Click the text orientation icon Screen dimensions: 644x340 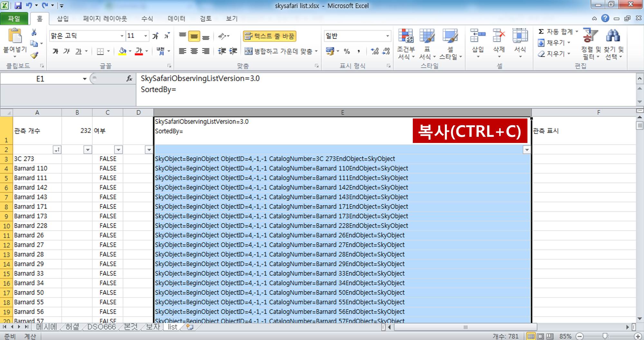tap(222, 36)
